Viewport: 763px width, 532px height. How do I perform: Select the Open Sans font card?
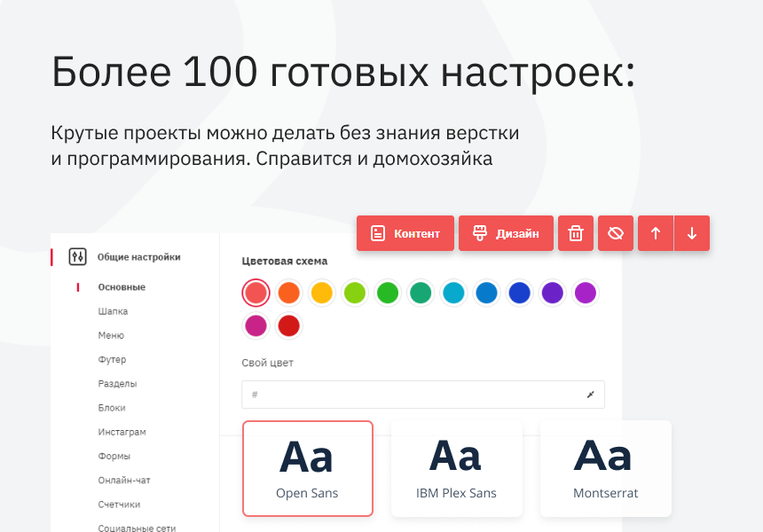[307, 468]
